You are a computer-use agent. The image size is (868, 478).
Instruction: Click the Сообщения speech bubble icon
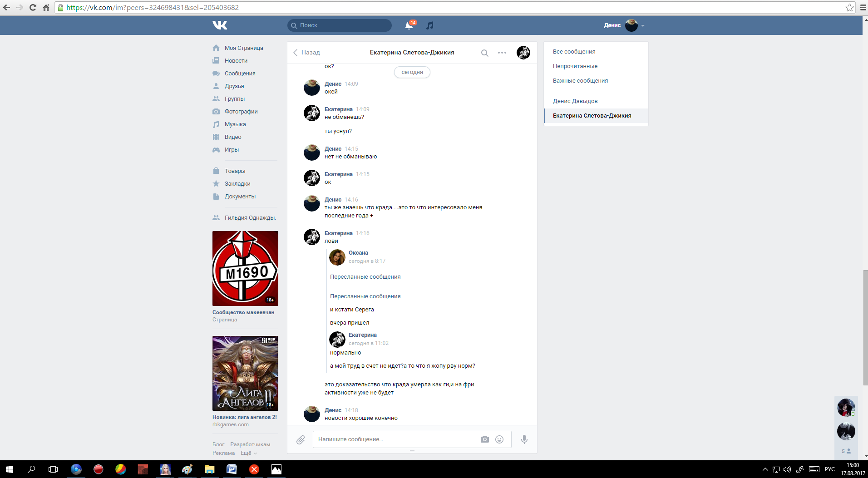point(216,74)
